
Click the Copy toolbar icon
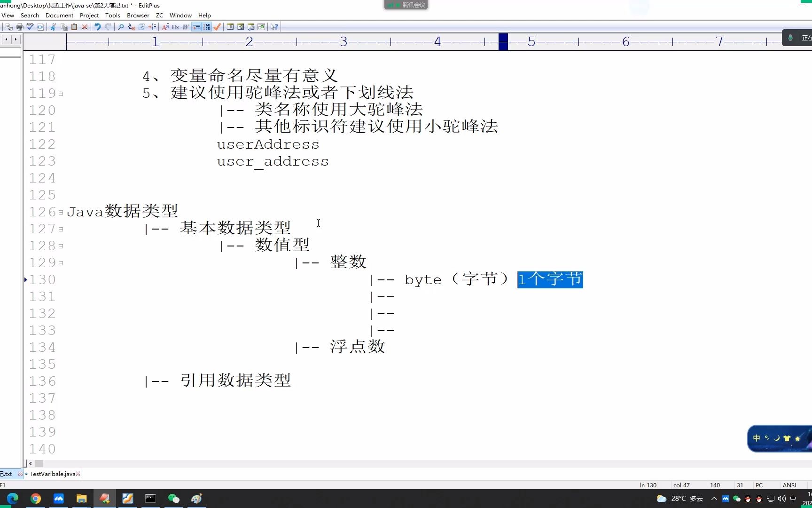coord(64,27)
